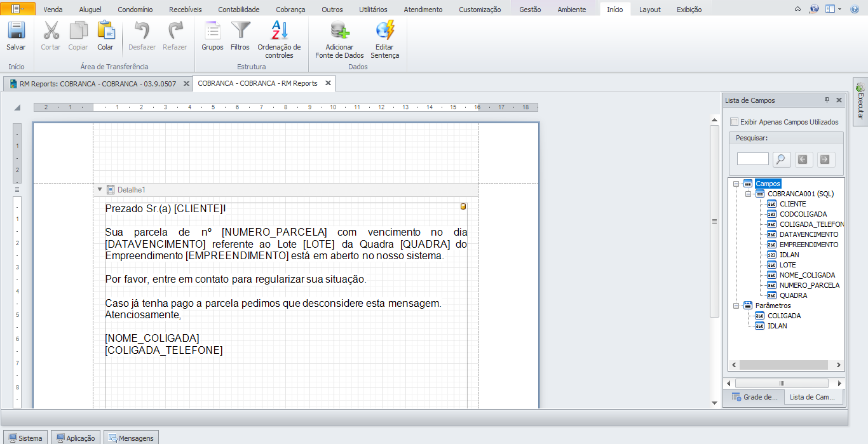
Task: Open the Filtros funnel tool
Action: click(240, 36)
